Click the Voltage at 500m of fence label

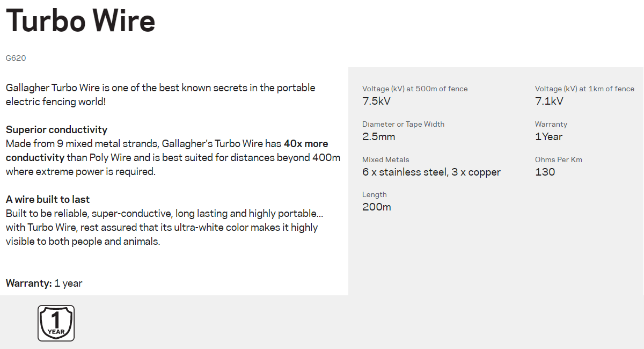tap(415, 89)
